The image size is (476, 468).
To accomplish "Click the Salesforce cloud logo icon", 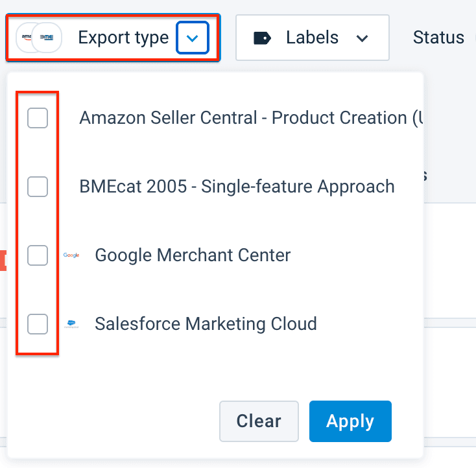I will point(71,324).
